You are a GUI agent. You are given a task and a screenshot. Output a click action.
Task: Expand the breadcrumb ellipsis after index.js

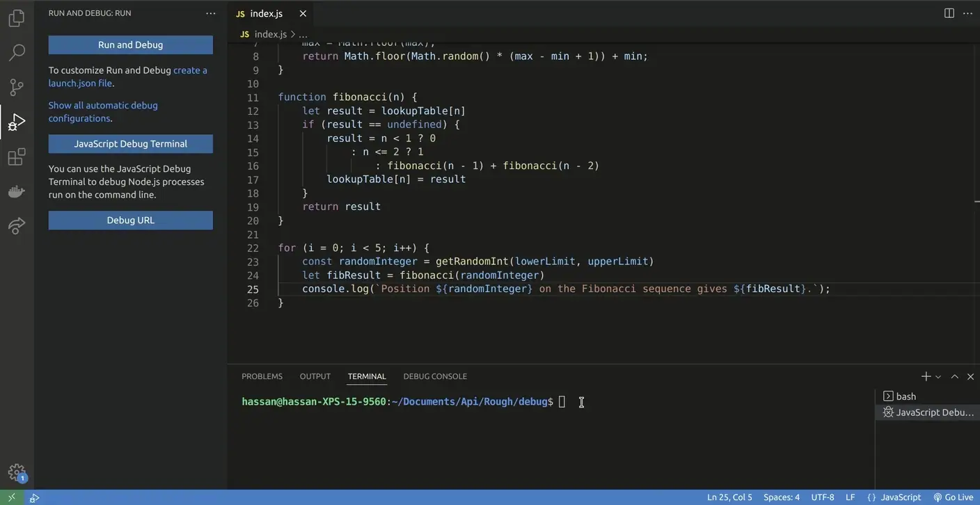coord(303,34)
